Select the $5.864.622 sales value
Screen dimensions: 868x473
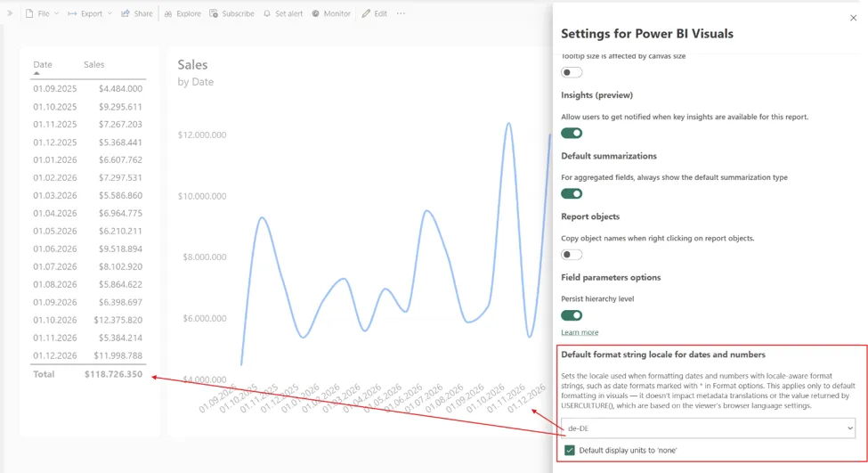pos(120,284)
